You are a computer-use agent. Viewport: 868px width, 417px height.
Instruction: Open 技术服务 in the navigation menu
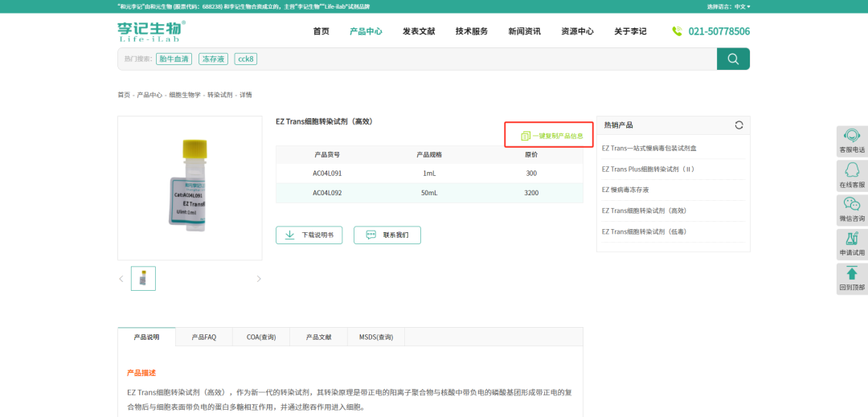472,31
